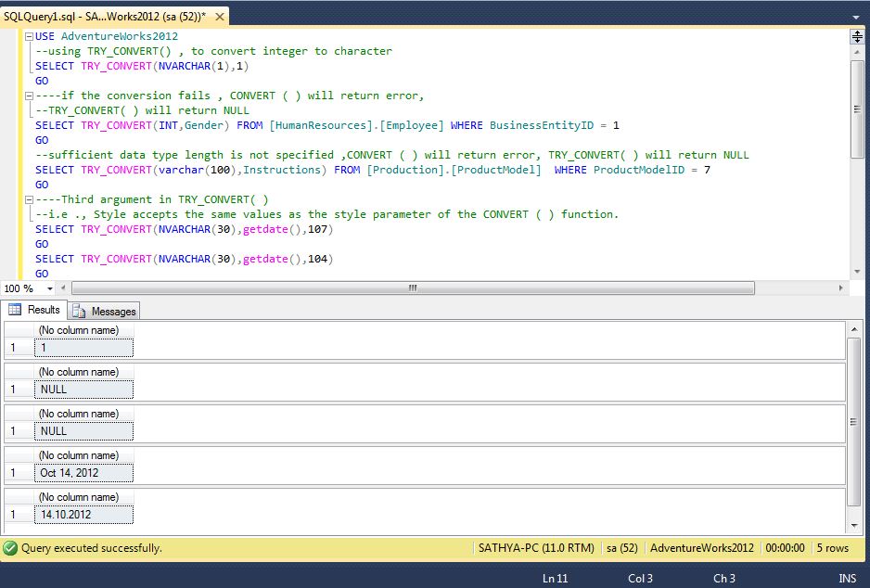Toggle the INS insert mode indicator
Image resolution: width=870 pixels, height=588 pixels.
click(847, 578)
